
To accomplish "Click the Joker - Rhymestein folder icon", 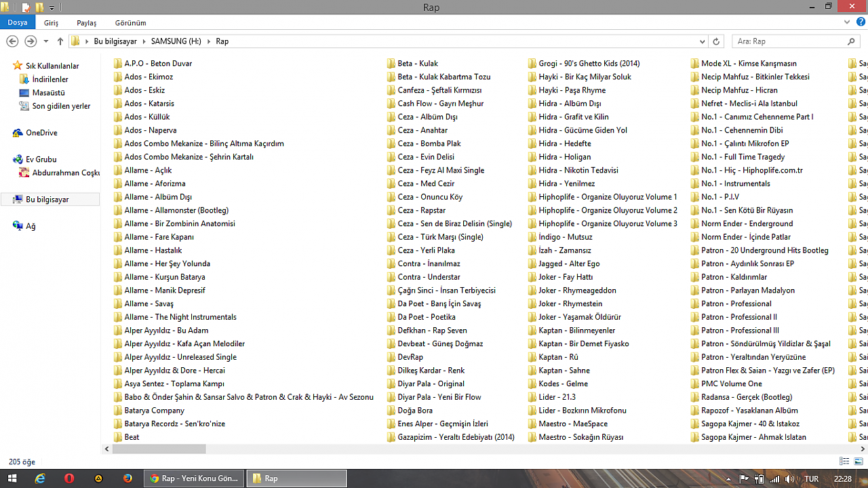I will [532, 304].
